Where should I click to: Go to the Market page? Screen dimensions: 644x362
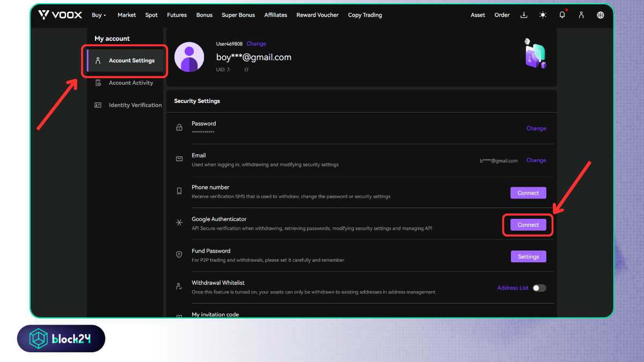pyautogui.click(x=127, y=15)
